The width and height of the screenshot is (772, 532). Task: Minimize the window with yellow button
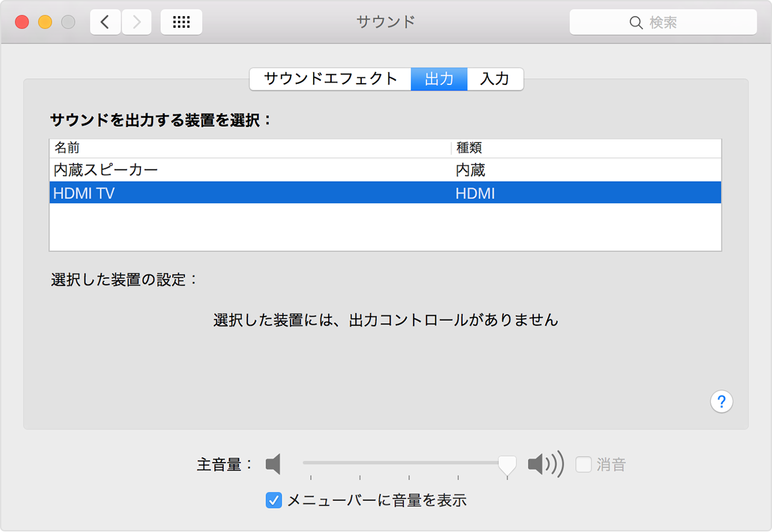45,22
